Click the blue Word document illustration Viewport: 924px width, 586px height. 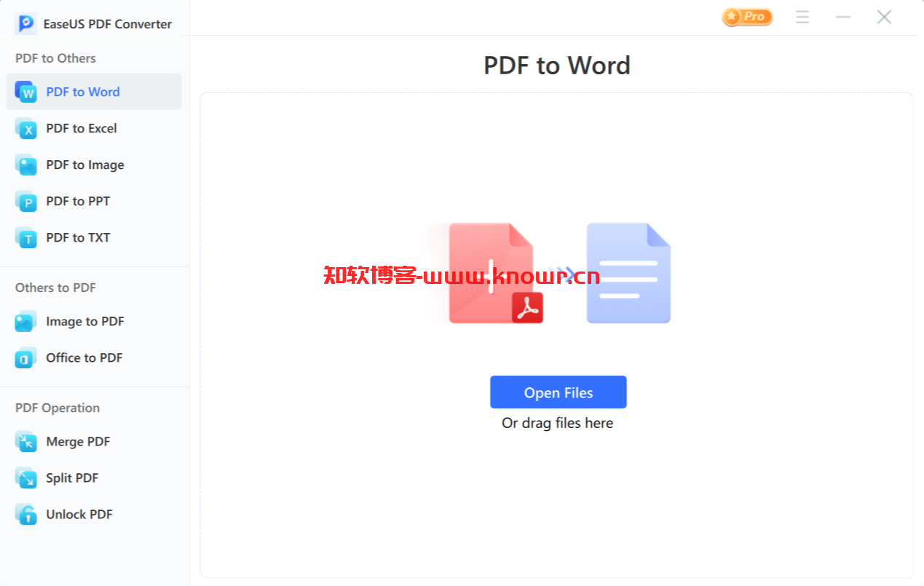[628, 273]
